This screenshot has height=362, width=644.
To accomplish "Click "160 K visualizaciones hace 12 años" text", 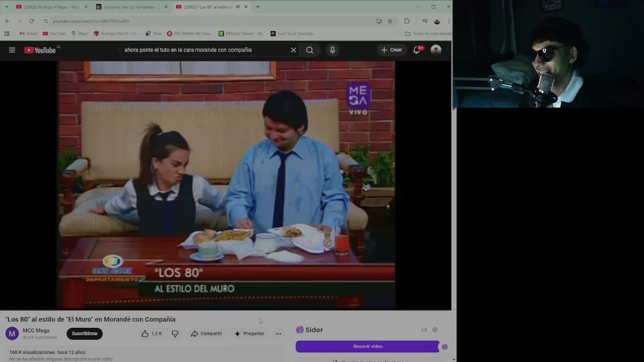I will click(x=47, y=352).
